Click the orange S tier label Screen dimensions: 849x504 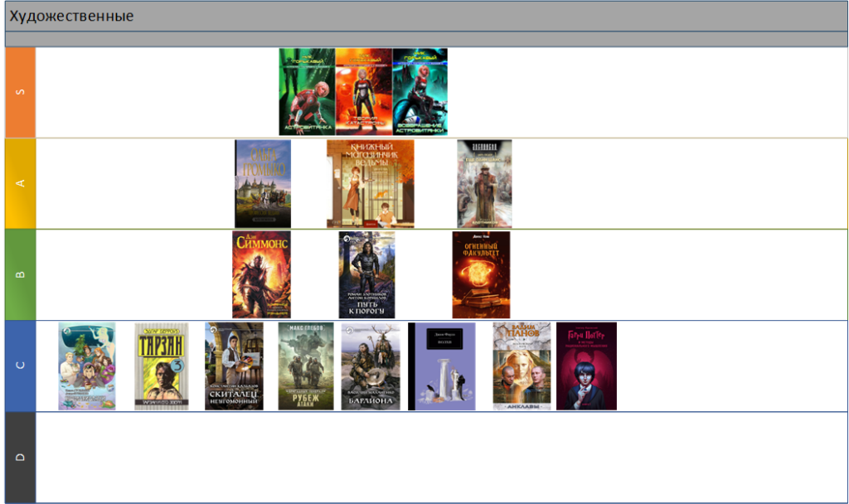pos(21,92)
